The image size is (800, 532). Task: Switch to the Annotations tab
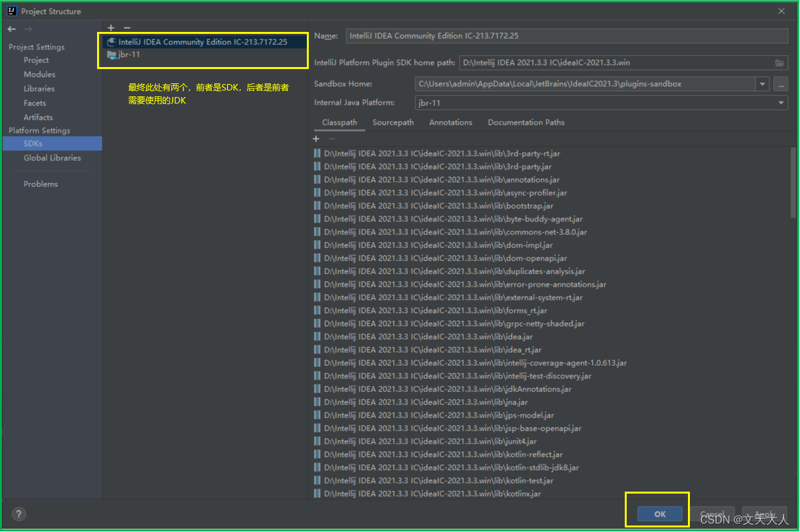[x=450, y=122]
